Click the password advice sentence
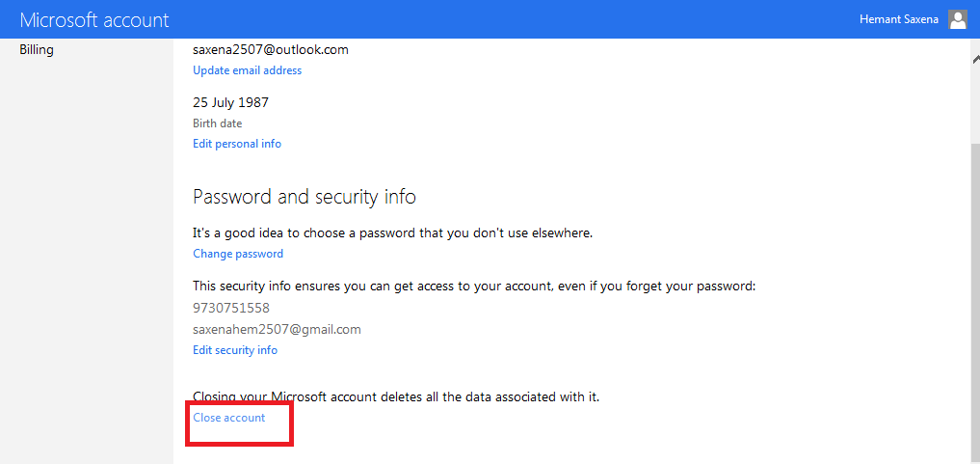The width and height of the screenshot is (980, 464). tap(393, 232)
